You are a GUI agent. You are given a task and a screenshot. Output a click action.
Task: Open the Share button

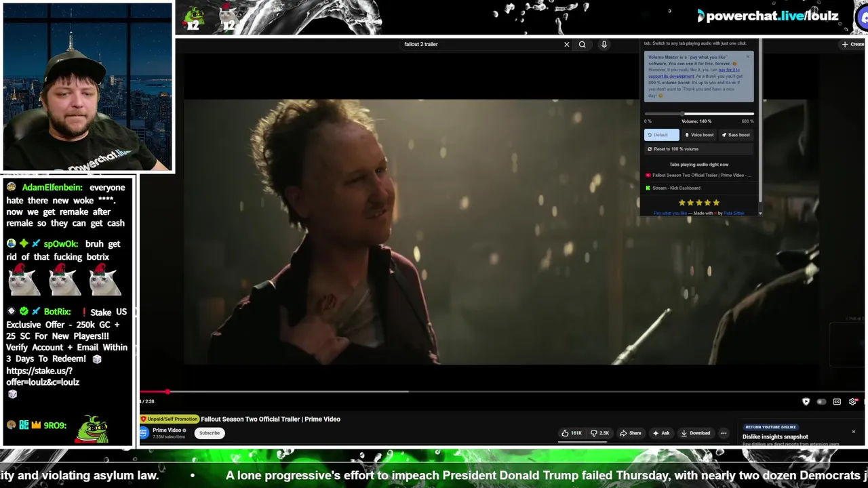630,433
